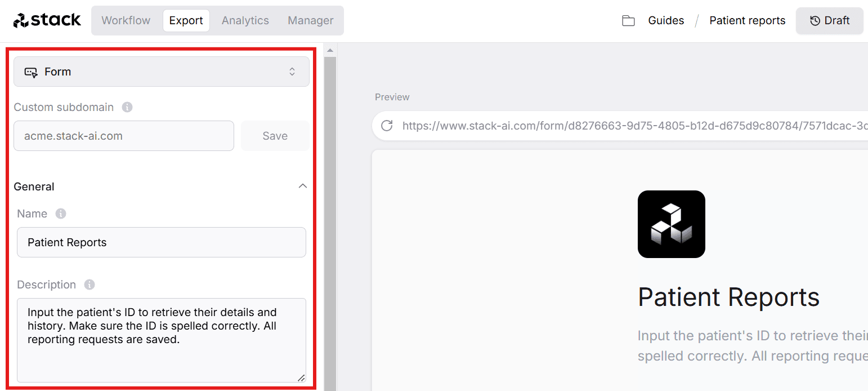Open the Manager tab
Screen dimensions: 868x391
(x=311, y=20)
